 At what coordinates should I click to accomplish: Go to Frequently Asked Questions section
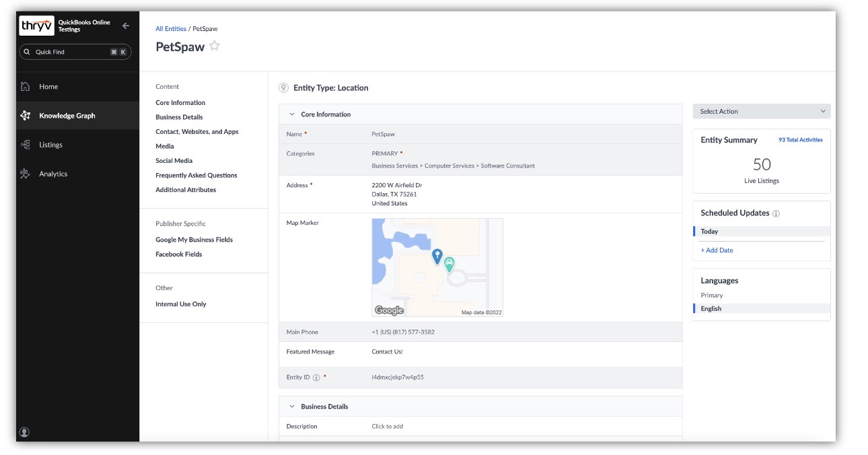tap(196, 175)
